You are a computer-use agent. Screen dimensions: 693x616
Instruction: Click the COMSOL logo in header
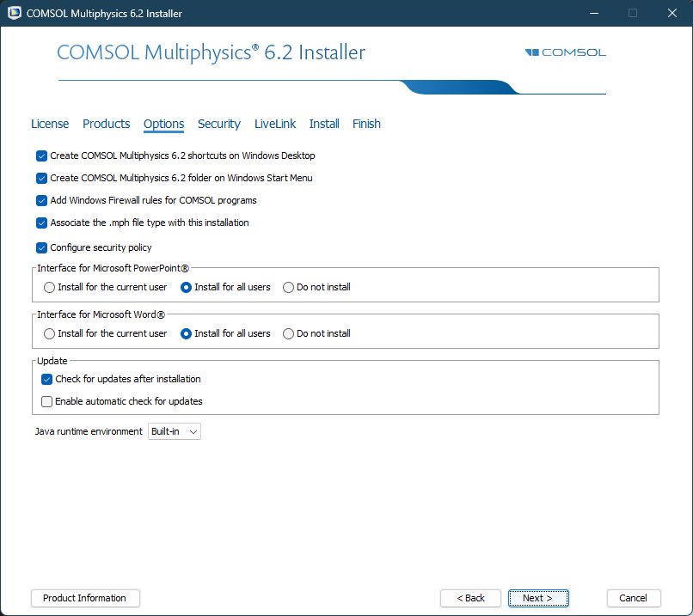565,52
